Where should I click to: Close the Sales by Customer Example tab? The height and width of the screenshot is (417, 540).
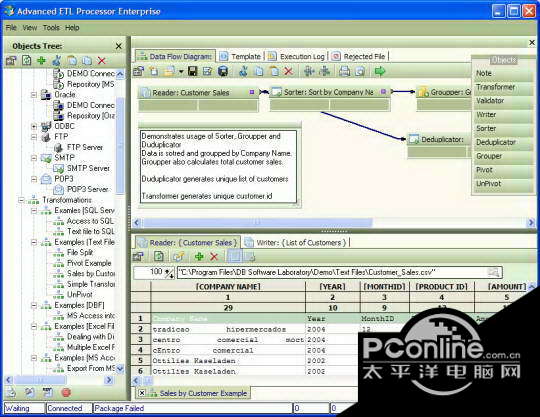coord(142,393)
